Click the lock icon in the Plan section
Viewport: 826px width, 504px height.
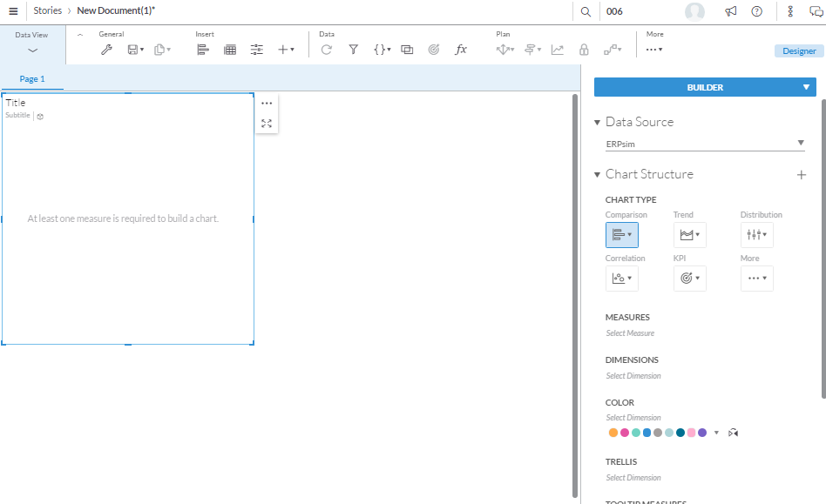(584, 50)
